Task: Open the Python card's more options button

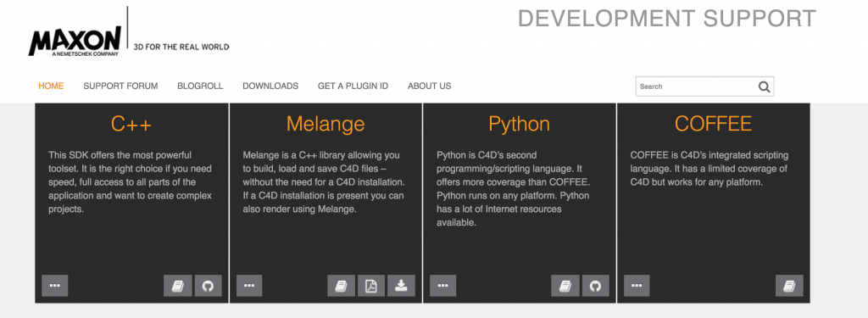Action: click(442, 286)
